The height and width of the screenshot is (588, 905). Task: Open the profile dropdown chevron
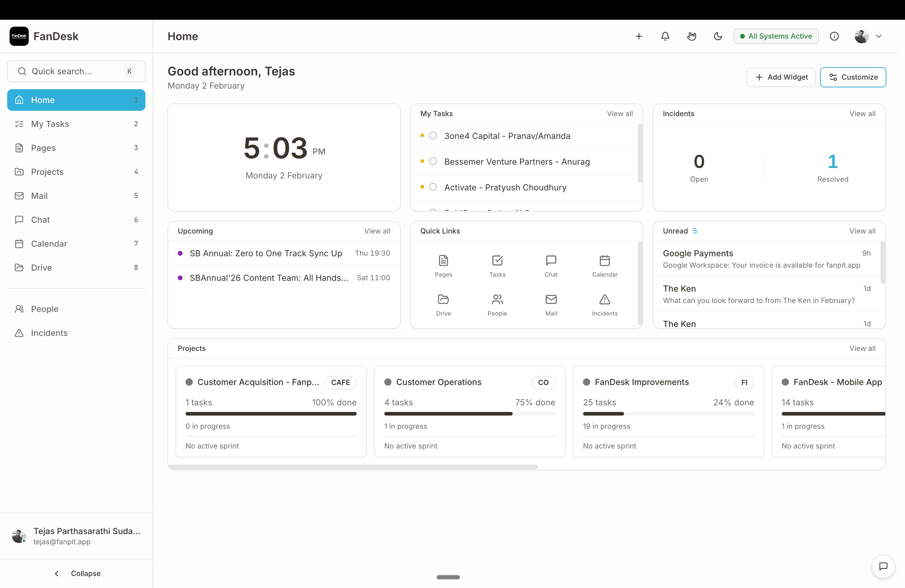click(x=879, y=36)
